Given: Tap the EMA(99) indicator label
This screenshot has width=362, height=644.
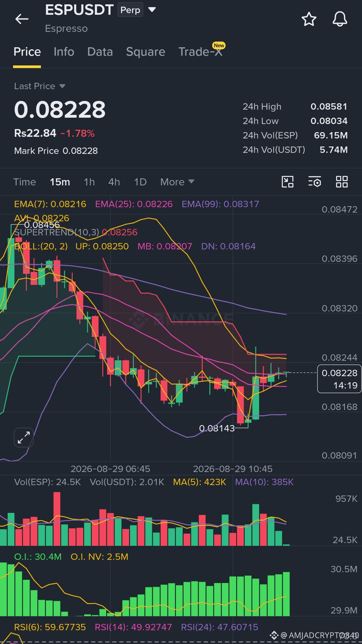Looking at the screenshot, I should [x=220, y=204].
